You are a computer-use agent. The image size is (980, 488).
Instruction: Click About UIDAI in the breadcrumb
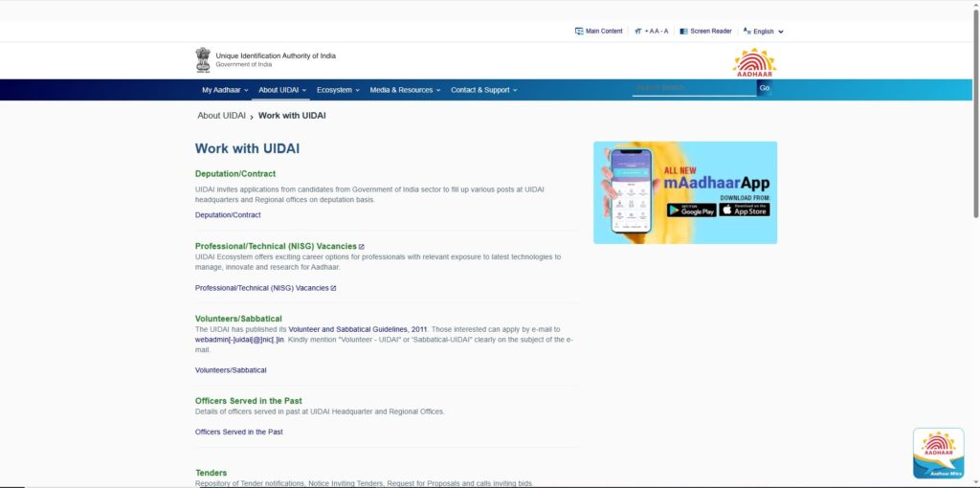[x=221, y=116]
